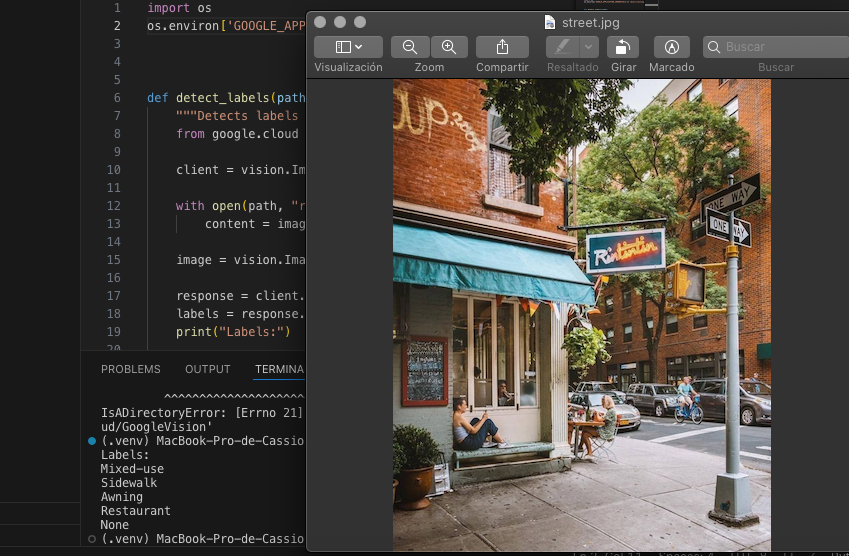Expand the Resaltado color dropdown arrow
This screenshot has height=556, width=849.
[589, 47]
